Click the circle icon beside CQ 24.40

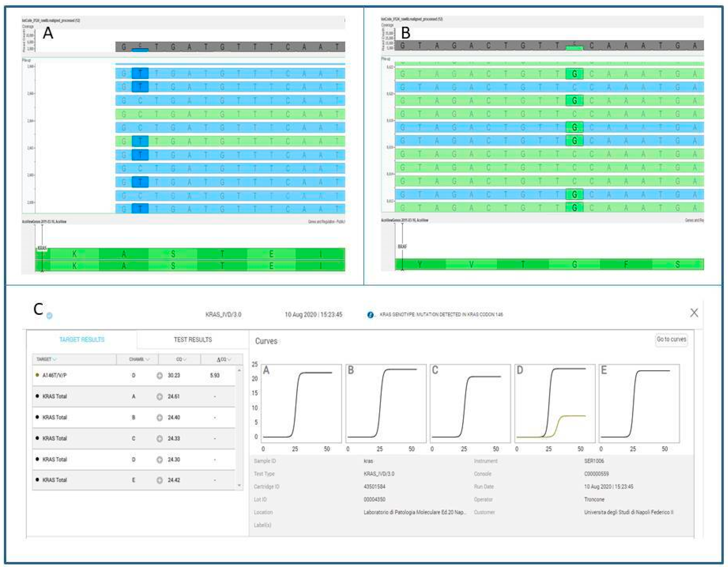tap(160, 418)
